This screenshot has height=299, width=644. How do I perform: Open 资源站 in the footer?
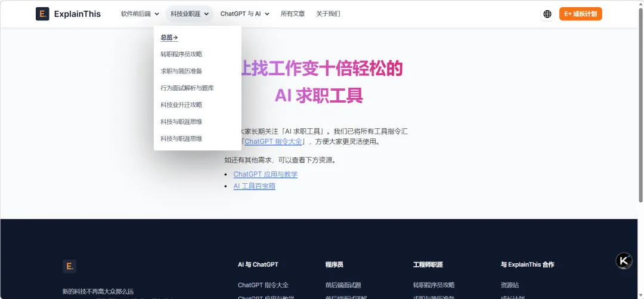(x=510, y=285)
